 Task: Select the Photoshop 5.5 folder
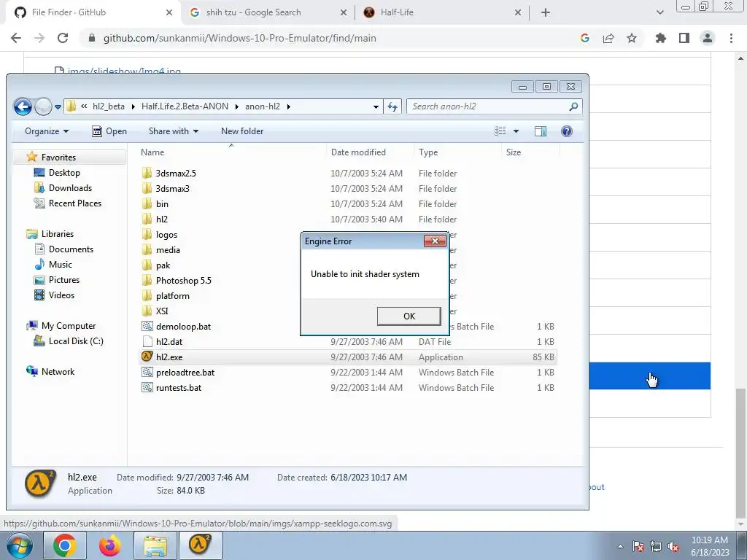coord(183,281)
